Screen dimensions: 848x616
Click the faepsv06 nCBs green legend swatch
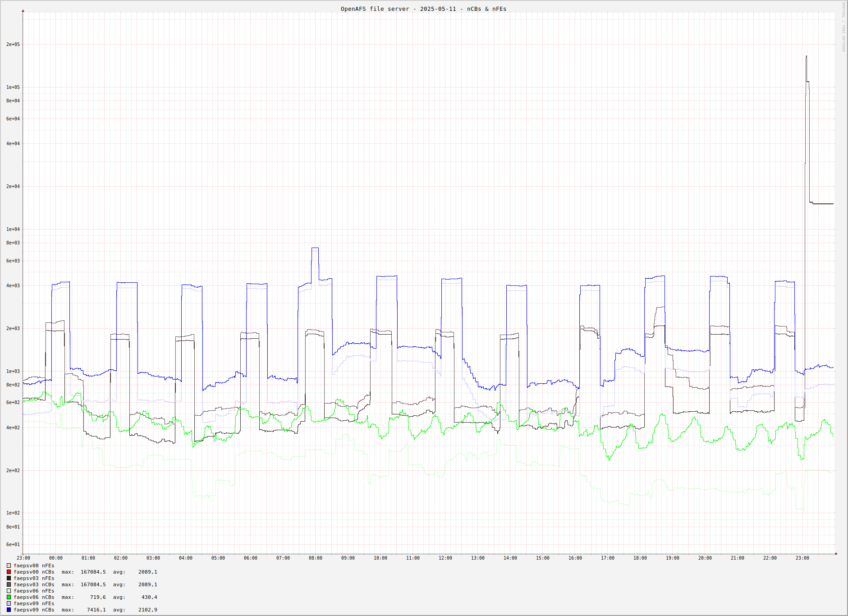tap(9, 597)
